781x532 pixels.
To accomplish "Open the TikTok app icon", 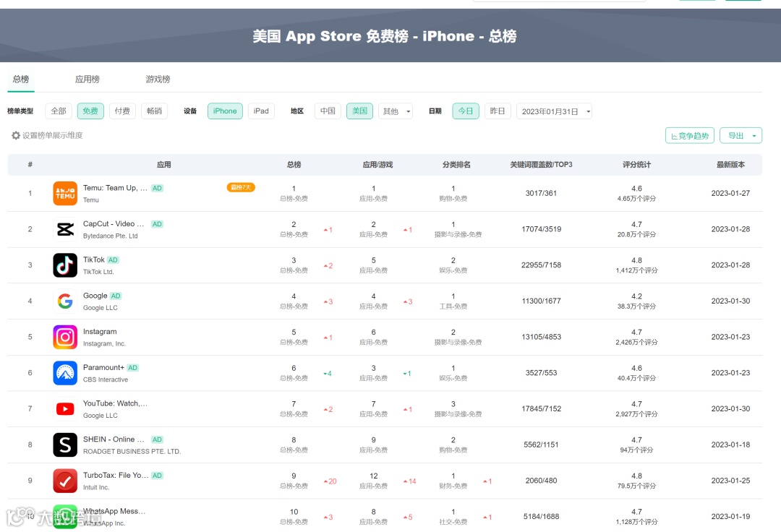I will [x=65, y=265].
